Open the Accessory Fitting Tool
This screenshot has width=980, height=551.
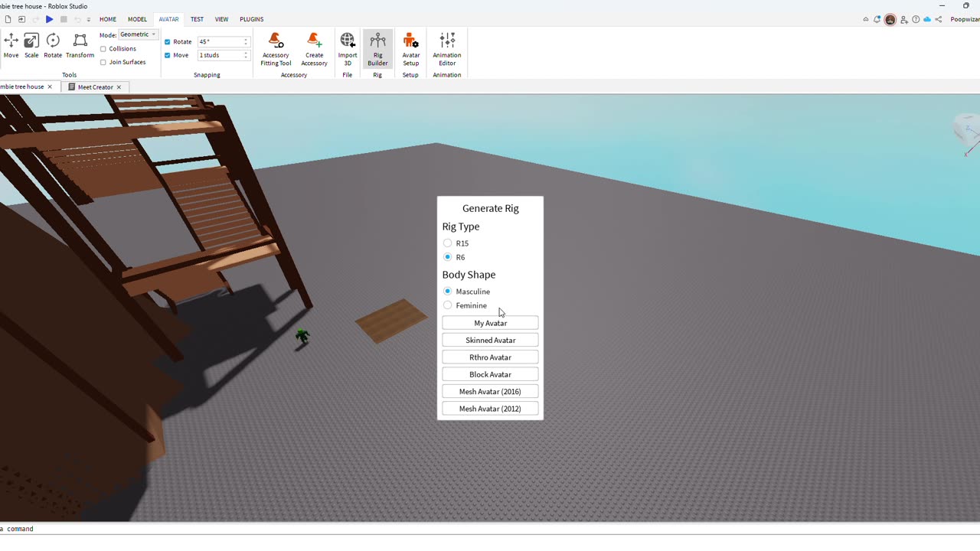(x=276, y=49)
